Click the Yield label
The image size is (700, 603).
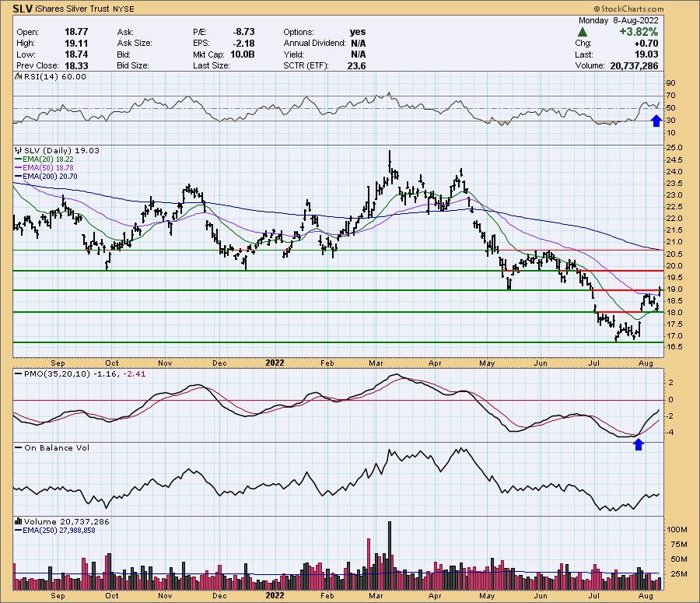point(293,54)
